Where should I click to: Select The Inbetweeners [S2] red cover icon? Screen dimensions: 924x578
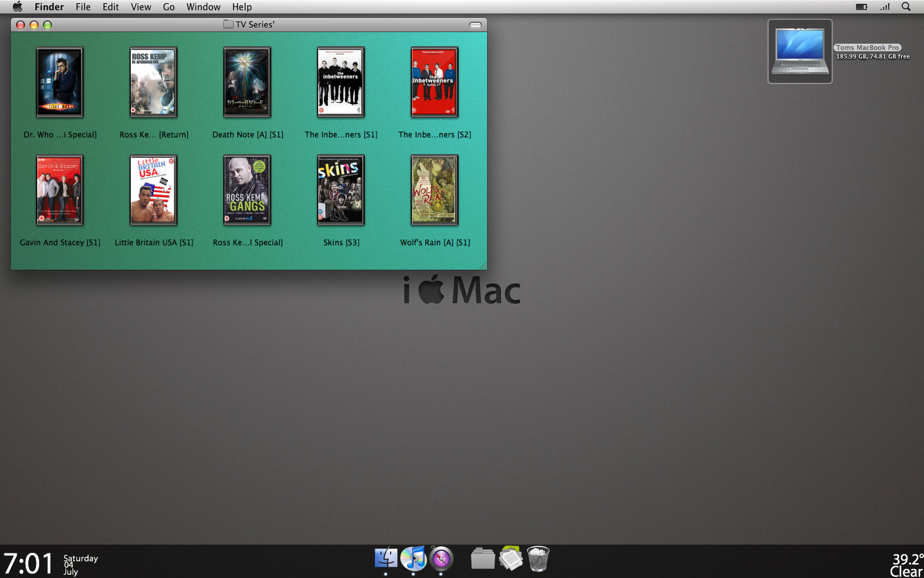434,82
